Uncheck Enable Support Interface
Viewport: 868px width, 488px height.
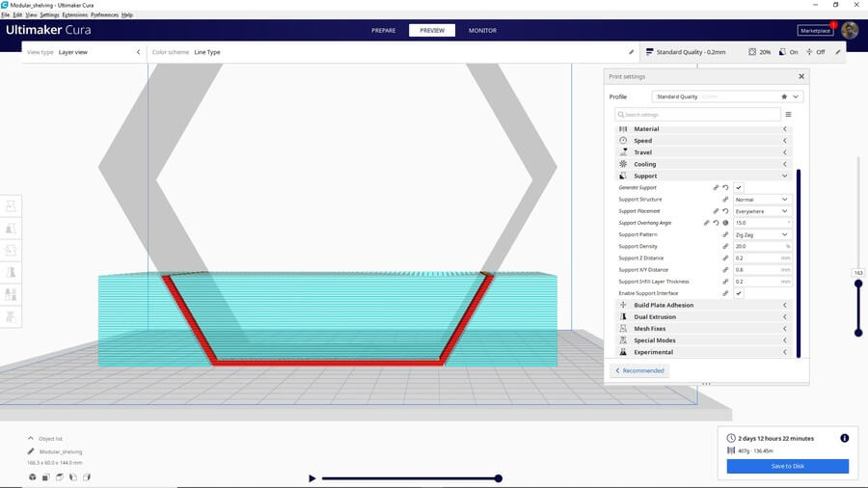[x=739, y=293]
